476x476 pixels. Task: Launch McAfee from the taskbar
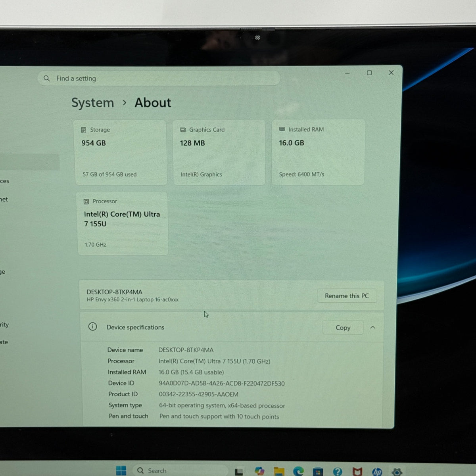click(357, 471)
